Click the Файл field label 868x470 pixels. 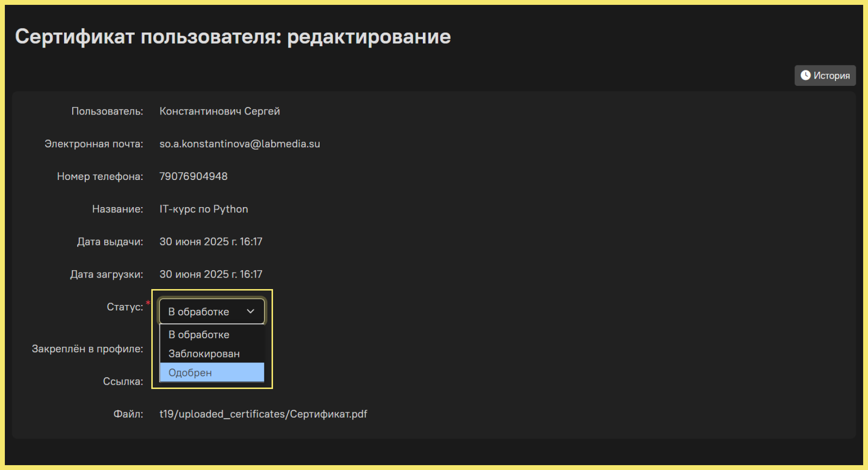click(129, 414)
